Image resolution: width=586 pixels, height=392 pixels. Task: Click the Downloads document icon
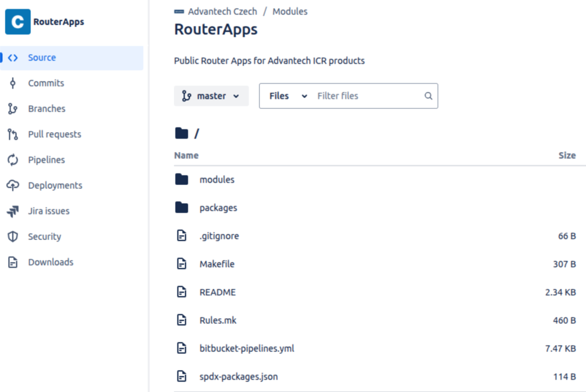(x=13, y=262)
